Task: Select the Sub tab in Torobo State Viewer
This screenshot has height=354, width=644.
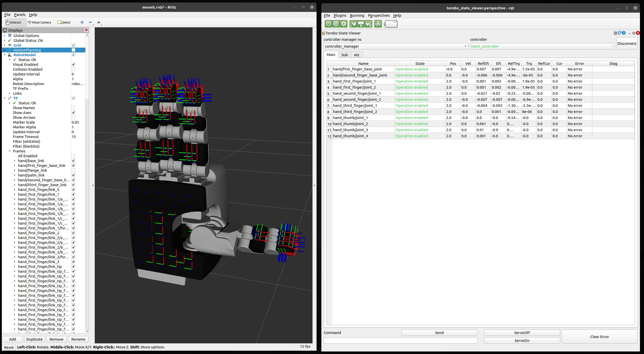Action: [344, 54]
